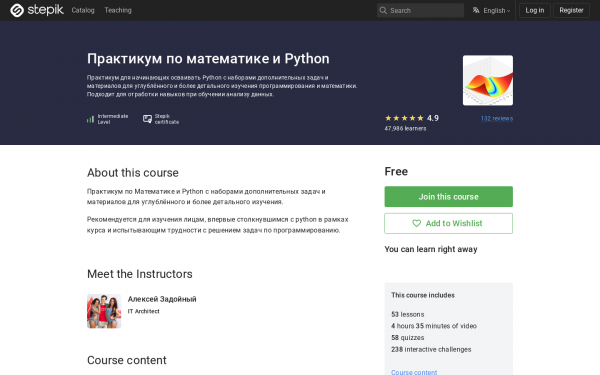Click 'You can learn right away' text
The image size is (600, 375).
[431, 249]
